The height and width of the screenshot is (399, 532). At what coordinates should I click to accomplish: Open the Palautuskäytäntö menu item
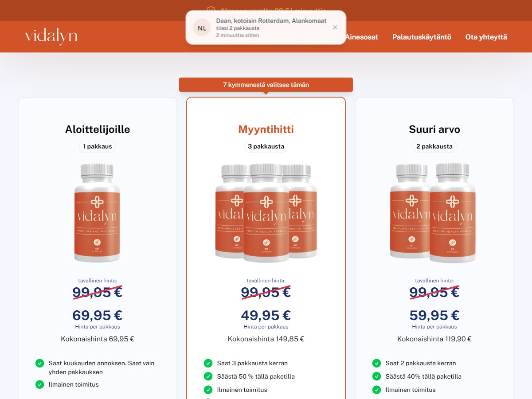click(x=422, y=37)
